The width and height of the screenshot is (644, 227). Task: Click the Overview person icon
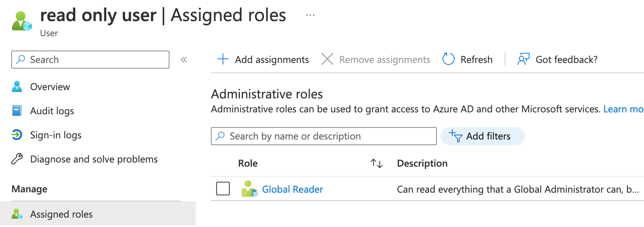pyautogui.click(x=17, y=86)
